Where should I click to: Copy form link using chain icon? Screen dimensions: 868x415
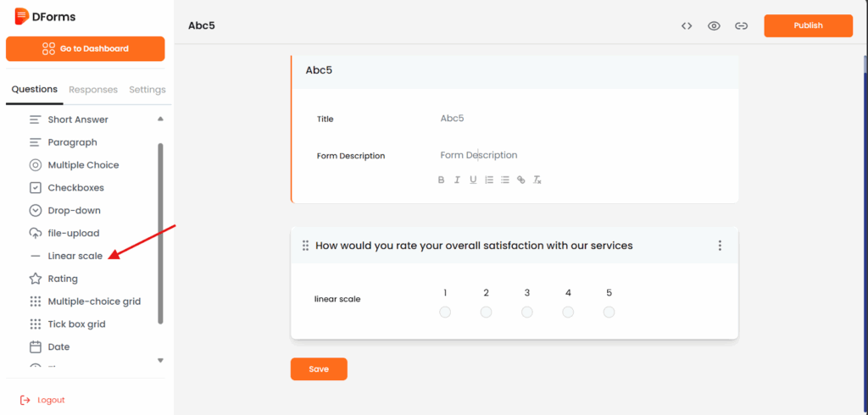pyautogui.click(x=741, y=26)
